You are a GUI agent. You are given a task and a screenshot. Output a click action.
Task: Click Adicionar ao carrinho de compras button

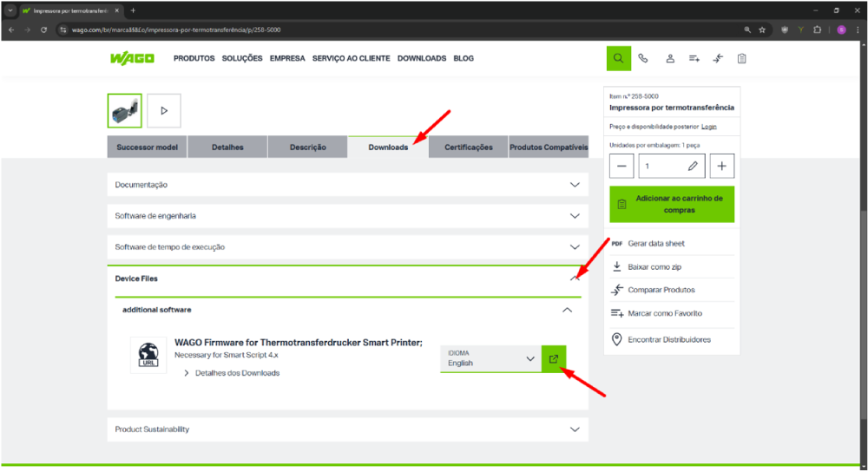[672, 204]
